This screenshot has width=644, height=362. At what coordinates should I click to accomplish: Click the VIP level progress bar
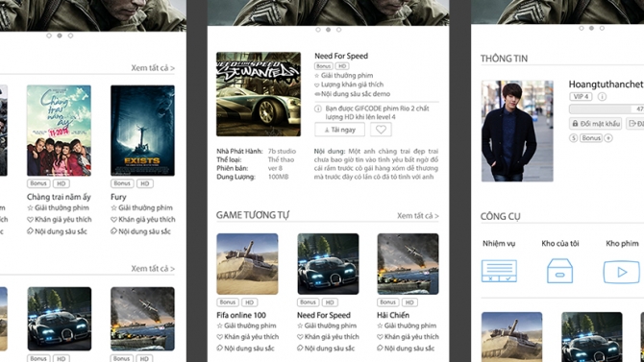pyautogui.click(x=607, y=109)
